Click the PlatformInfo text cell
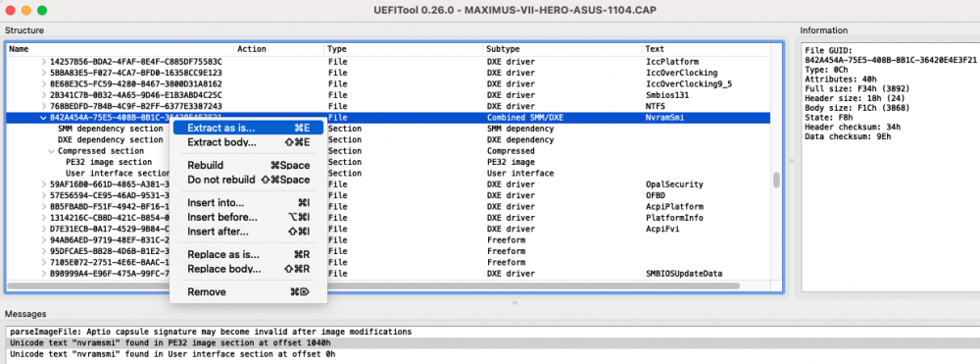980x364 pixels. click(674, 218)
